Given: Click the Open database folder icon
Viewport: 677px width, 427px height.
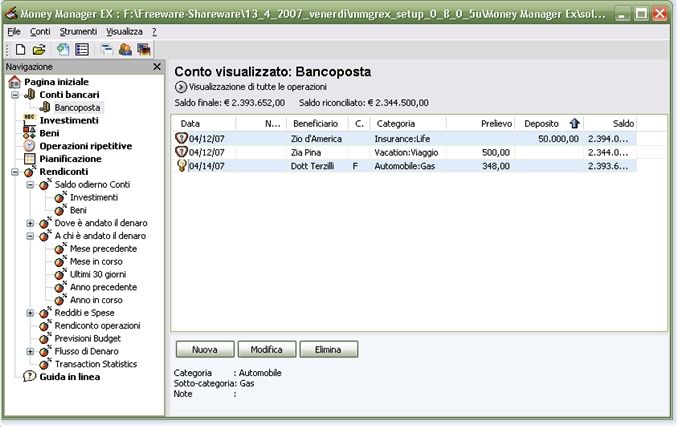Looking at the screenshot, I should [39, 50].
